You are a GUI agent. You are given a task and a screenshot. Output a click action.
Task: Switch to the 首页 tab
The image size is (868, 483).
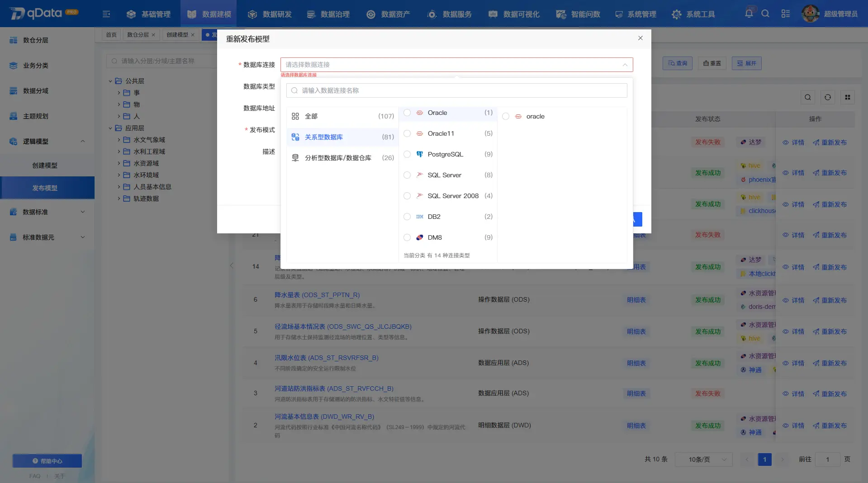pyautogui.click(x=111, y=35)
